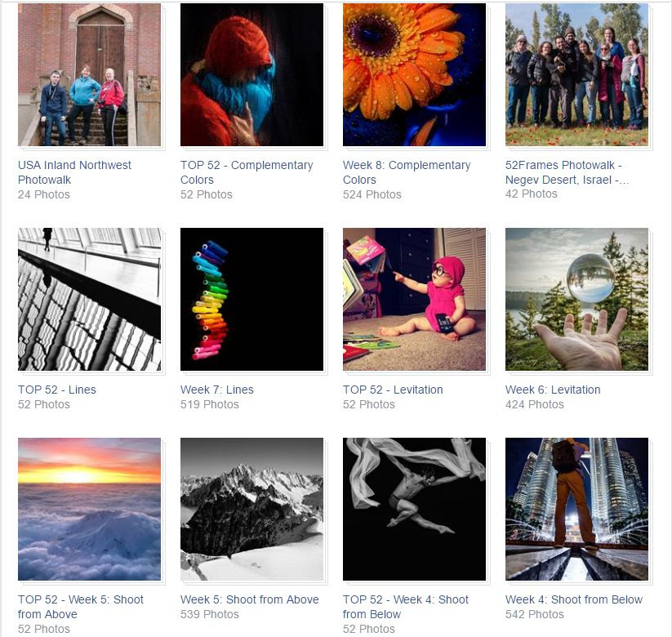Open the baby in pink levitation thumbnail
672x637 pixels.
coord(414,299)
